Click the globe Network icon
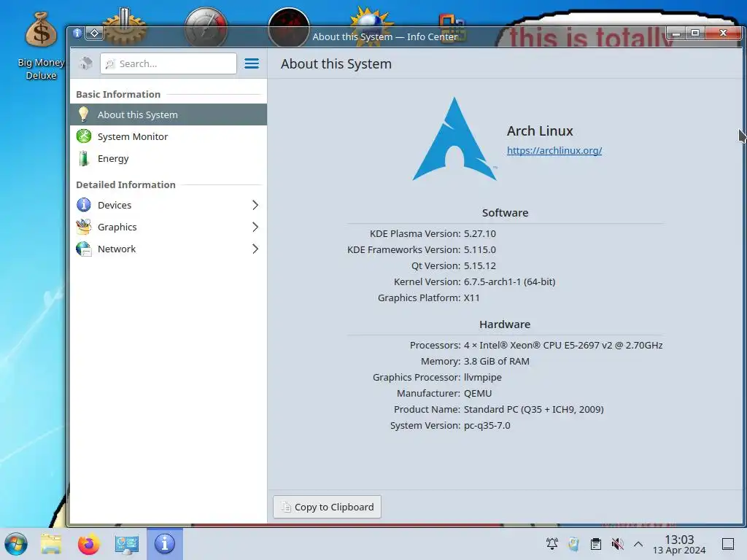The width and height of the screenshot is (747, 560). click(x=84, y=249)
